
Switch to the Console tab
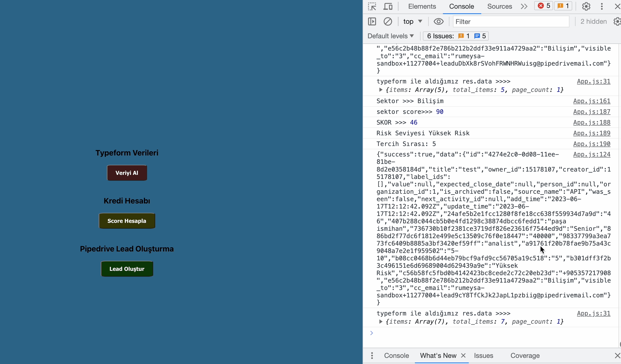click(461, 6)
